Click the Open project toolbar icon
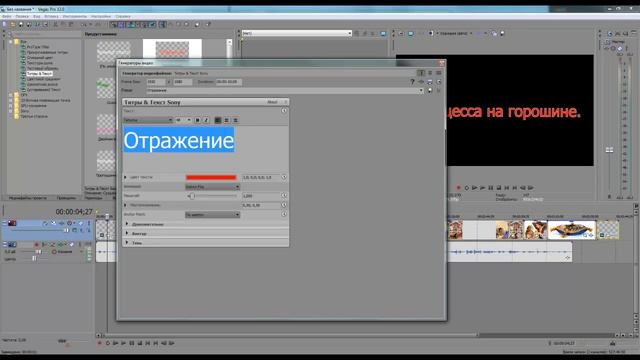Screen dimensions: 640x360 (13, 24)
